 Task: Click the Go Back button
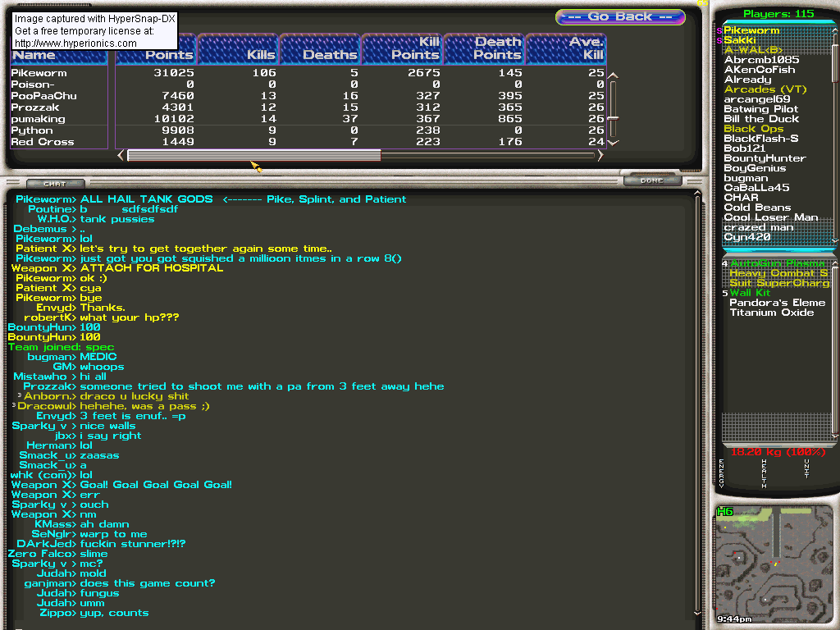click(x=620, y=17)
